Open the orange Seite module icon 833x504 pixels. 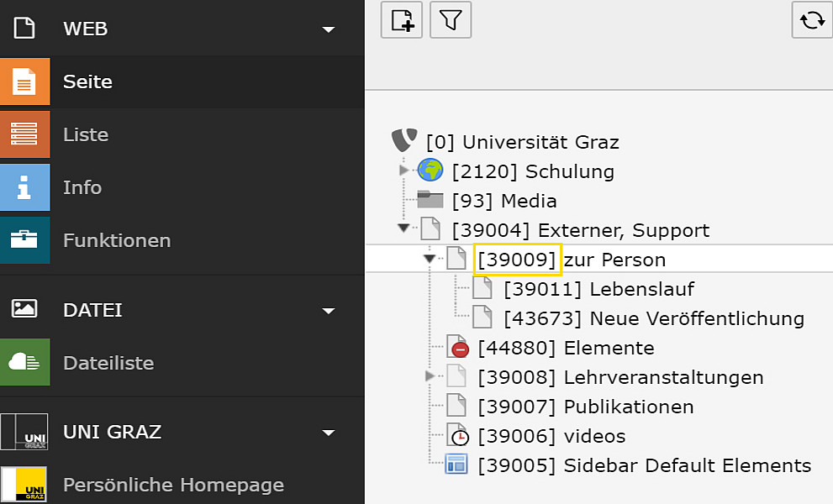25,81
